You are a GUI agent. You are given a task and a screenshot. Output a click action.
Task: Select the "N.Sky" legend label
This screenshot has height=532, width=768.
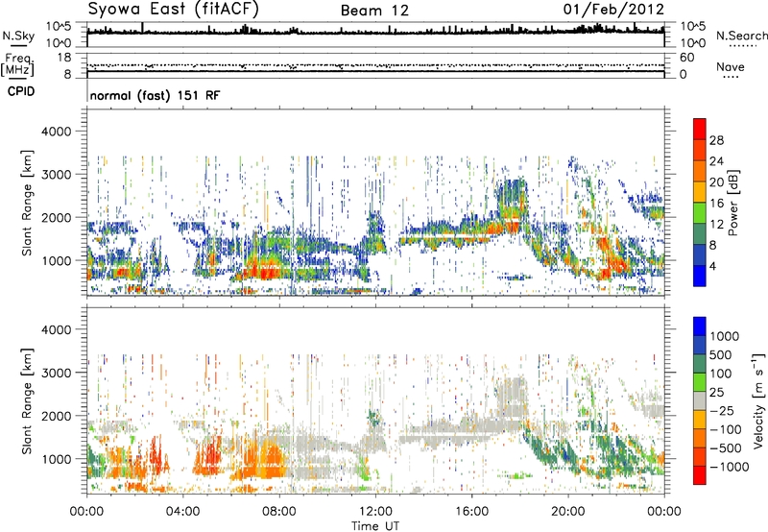pyautogui.click(x=18, y=36)
